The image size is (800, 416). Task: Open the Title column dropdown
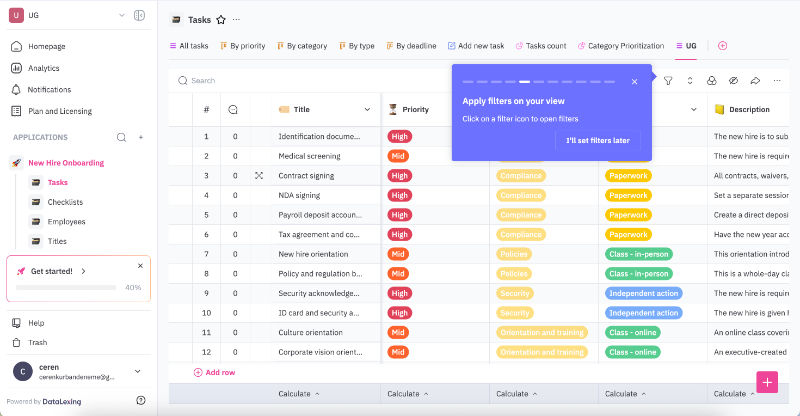click(367, 109)
